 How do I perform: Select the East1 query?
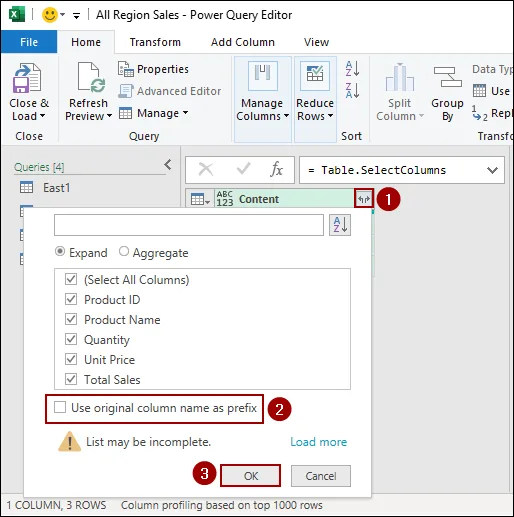click(x=57, y=188)
